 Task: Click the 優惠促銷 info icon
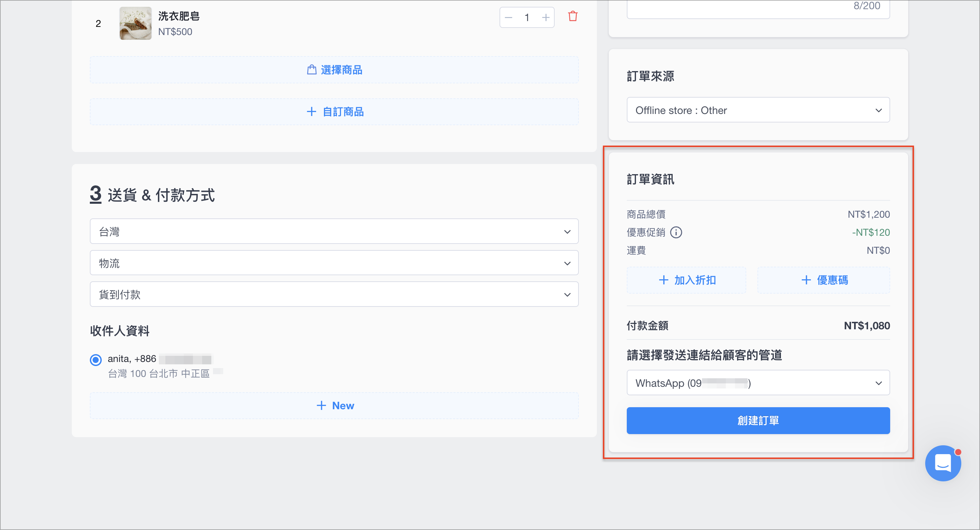pos(676,232)
